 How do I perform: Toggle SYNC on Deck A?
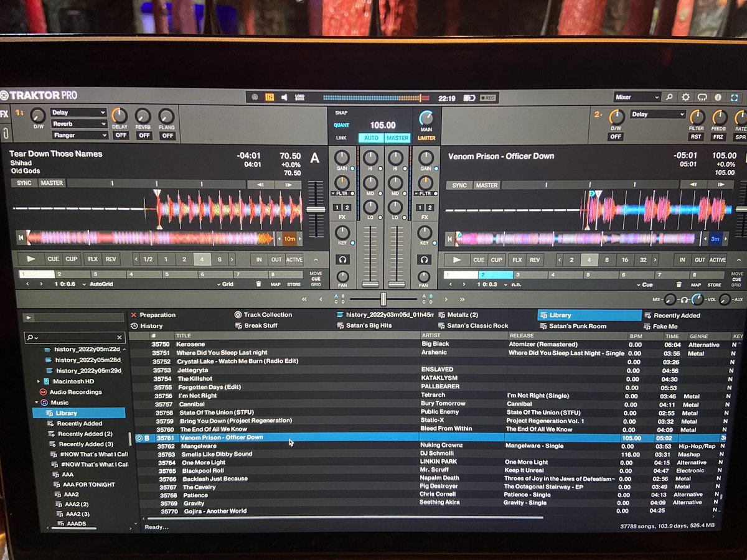click(x=23, y=184)
